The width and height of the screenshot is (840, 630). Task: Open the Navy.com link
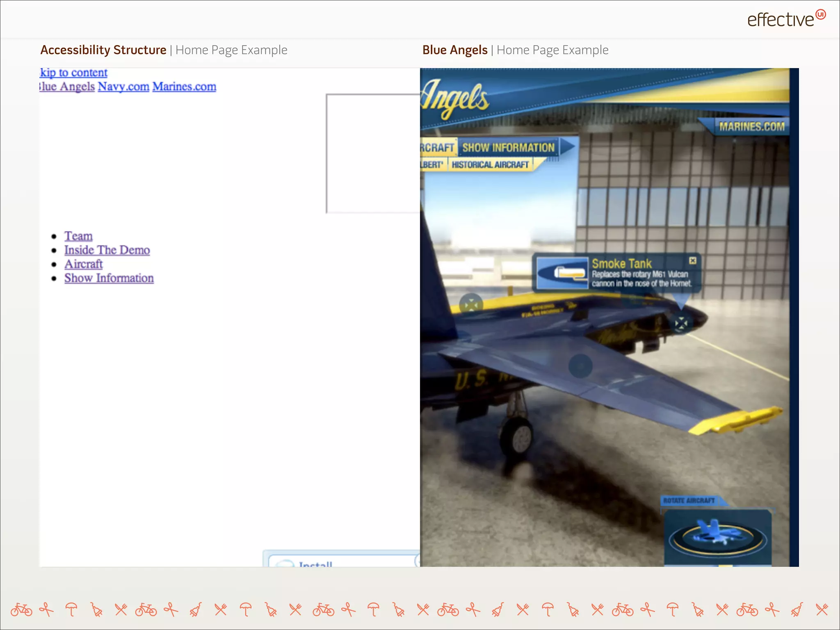tap(123, 87)
